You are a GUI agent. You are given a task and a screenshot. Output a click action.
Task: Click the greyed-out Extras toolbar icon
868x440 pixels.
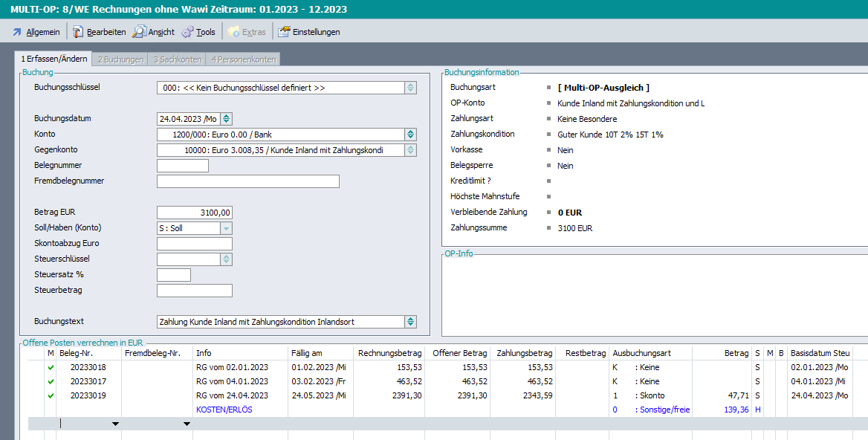233,32
